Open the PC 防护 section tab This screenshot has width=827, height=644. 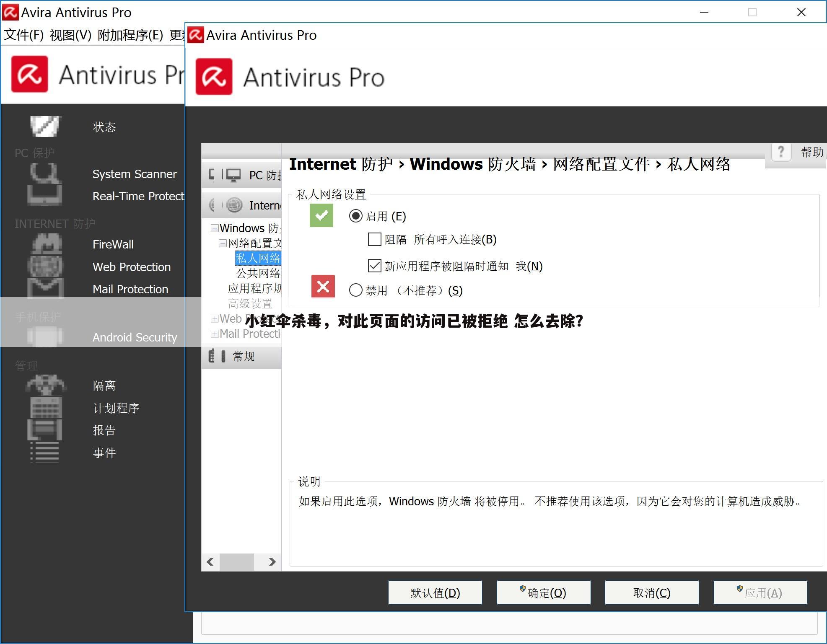241,175
